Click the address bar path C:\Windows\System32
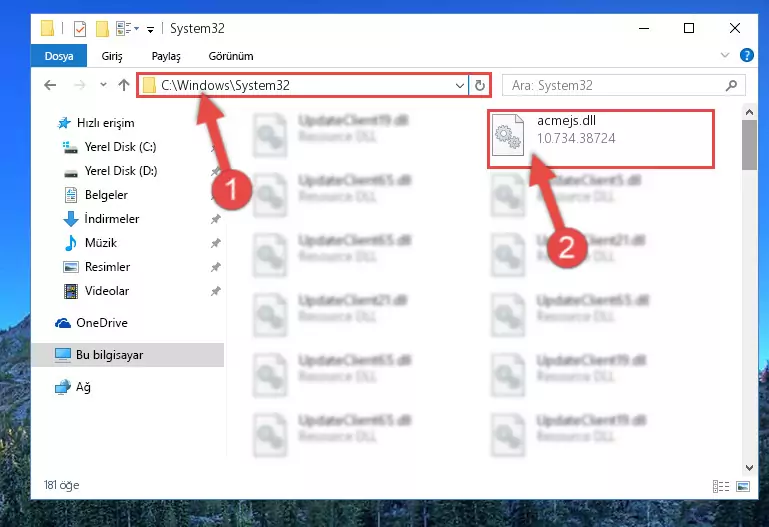769x527 pixels. pyautogui.click(x=225, y=85)
